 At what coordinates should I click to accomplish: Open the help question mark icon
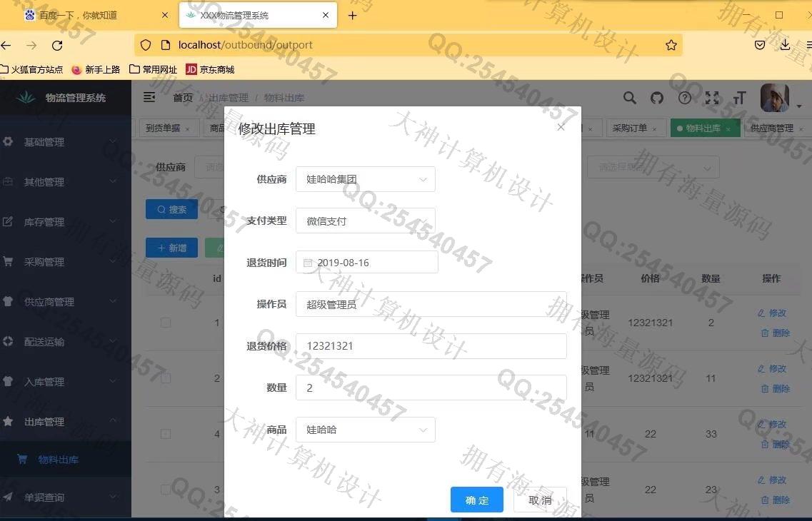[x=685, y=98]
